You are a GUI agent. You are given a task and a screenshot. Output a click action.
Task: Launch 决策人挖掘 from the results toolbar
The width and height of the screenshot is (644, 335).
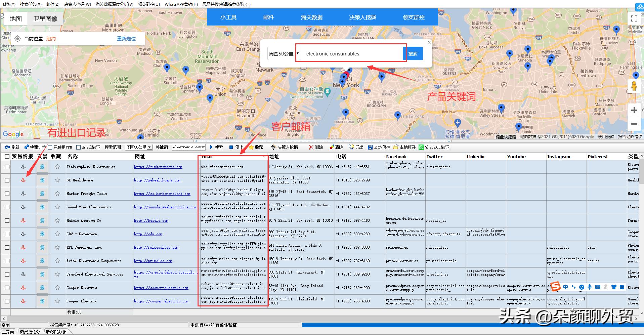(x=285, y=147)
